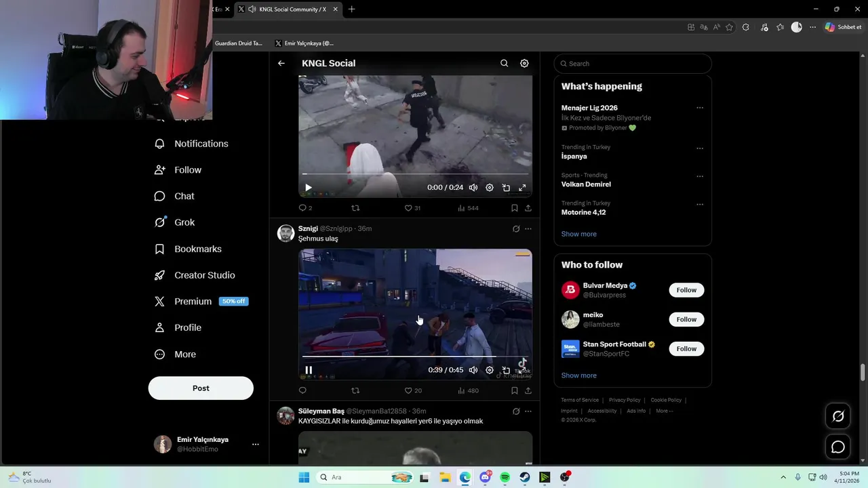Expand the More menu in sidebar
This screenshot has width=868, height=488.
tap(175, 354)
